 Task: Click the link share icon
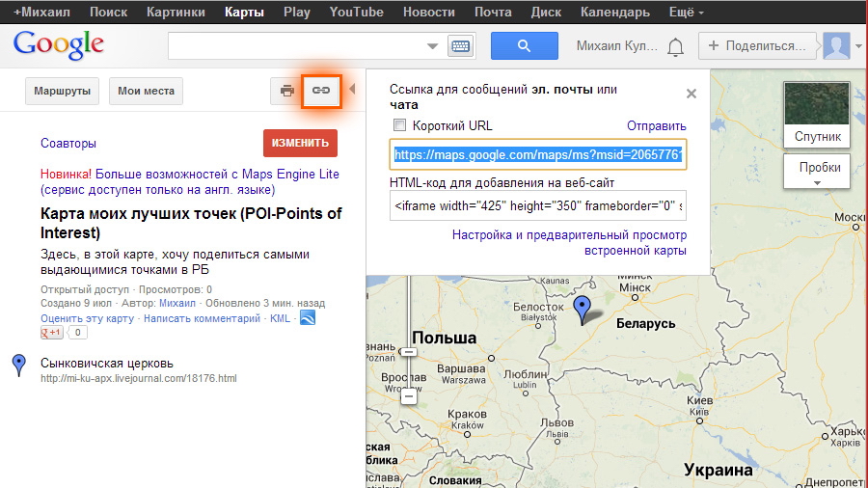coord(321,91)
